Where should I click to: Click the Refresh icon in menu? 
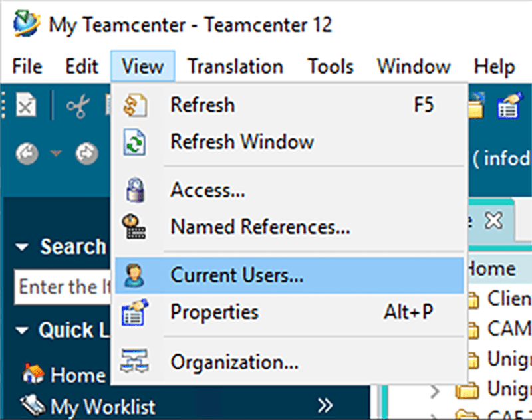[x=136, y=106]
